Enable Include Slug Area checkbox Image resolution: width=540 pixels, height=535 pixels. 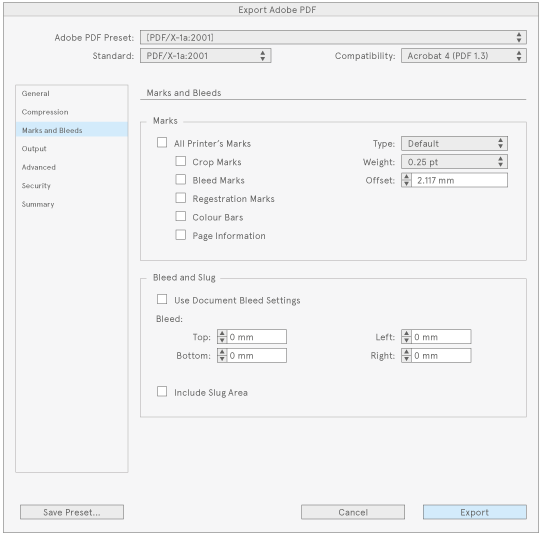coord(162,392)
